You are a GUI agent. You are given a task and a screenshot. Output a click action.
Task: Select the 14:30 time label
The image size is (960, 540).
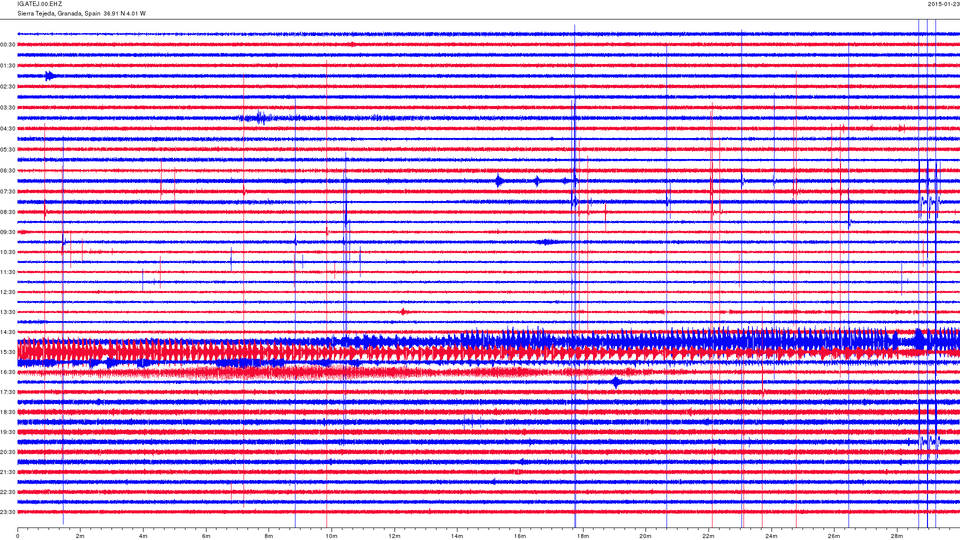[x=8, y=332]
